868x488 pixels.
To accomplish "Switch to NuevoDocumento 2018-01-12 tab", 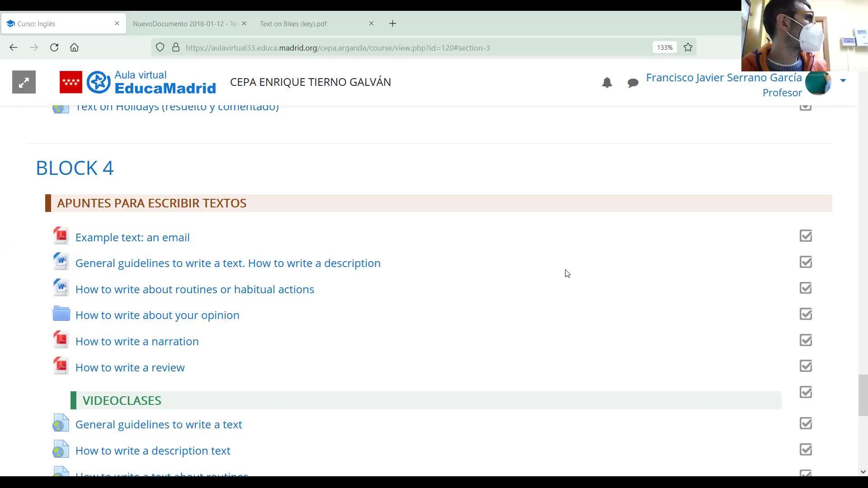I will tap(185, 23).
